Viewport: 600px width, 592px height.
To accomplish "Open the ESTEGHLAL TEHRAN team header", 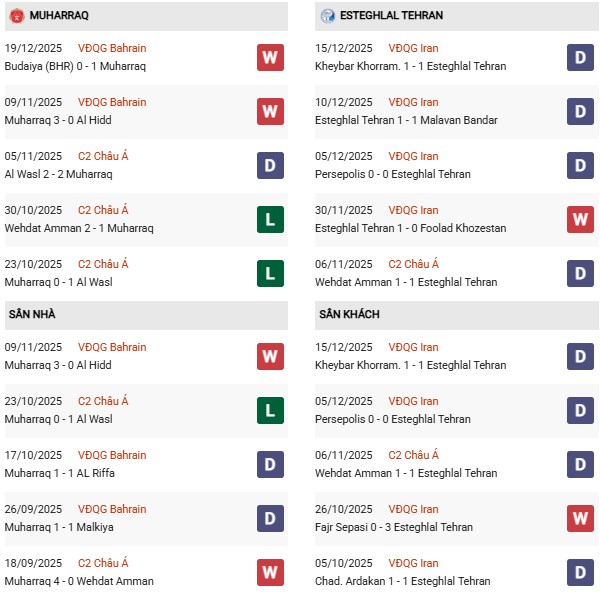I will [390, 16].
